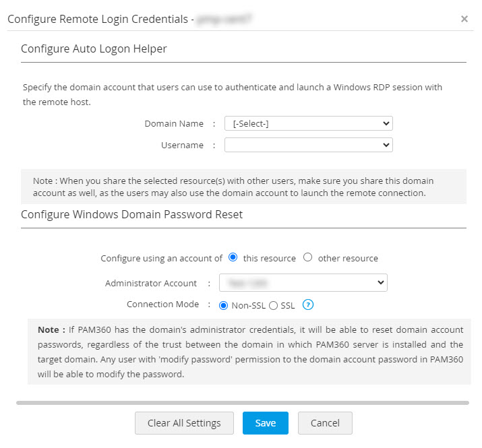Viewport: 482px width, 448px height.
Task: Open the Domain Name dropdown
Action: pyautogui.click(x=309, y=123)
